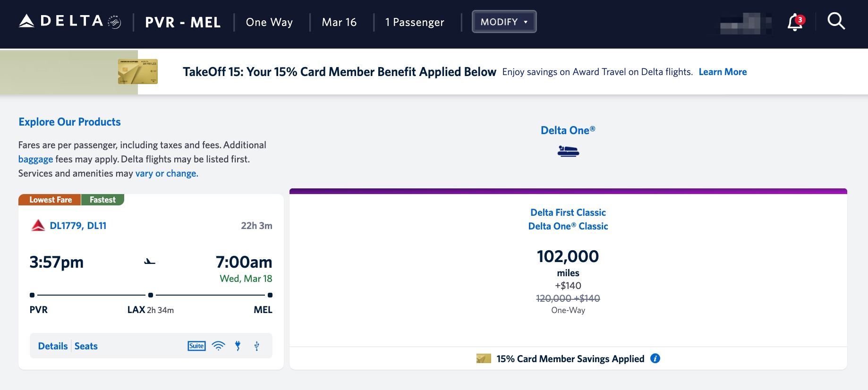Click the SkyMiles gold card image

tap(137, 72)
